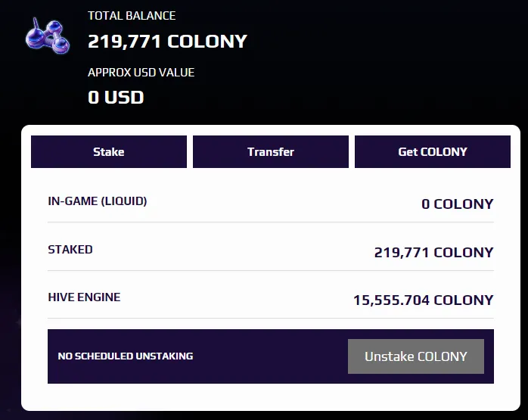Click the 15,555.704 COLONY Hive Engine amount
528x420 pixels.
click(x=424, y=300)
